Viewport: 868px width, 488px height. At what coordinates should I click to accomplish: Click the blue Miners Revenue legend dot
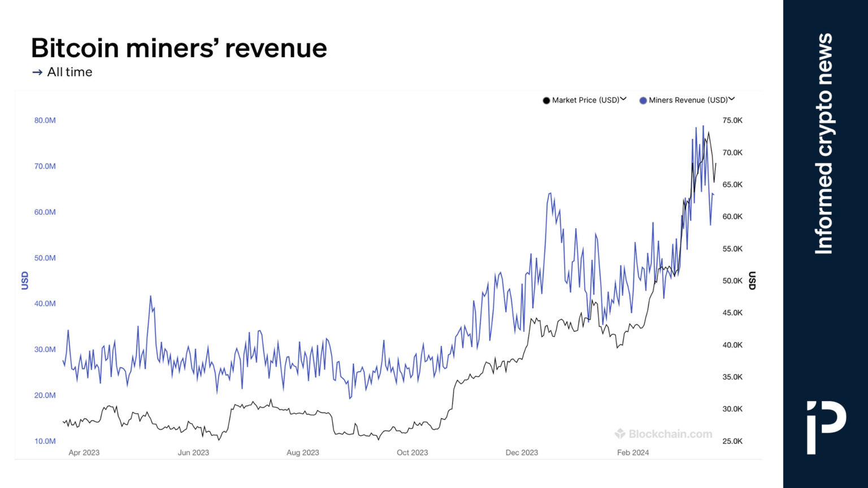tap(643, 101)
